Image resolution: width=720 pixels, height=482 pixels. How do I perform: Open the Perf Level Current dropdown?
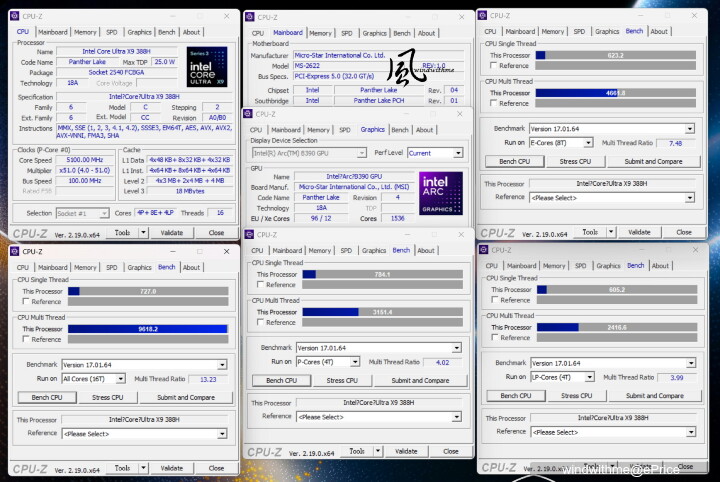(x=435, y=153)
